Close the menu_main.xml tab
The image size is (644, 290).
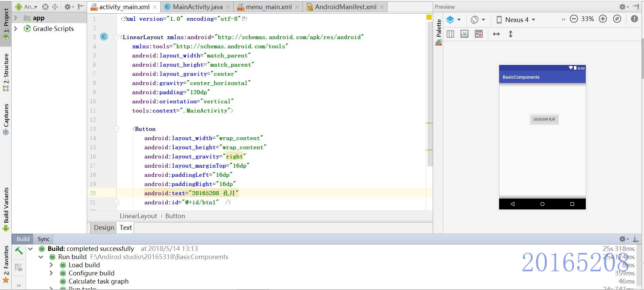(x=297, y=7)
